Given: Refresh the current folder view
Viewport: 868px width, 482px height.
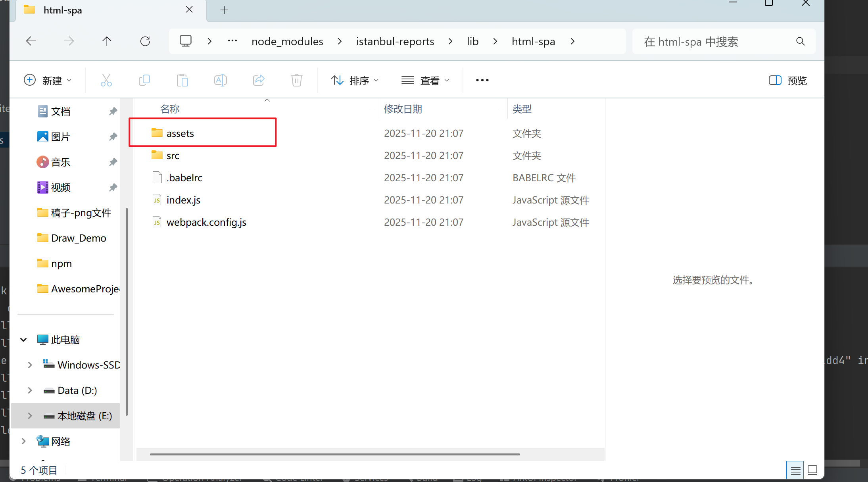Looking at the screenshot, I should tap(145, 41).
